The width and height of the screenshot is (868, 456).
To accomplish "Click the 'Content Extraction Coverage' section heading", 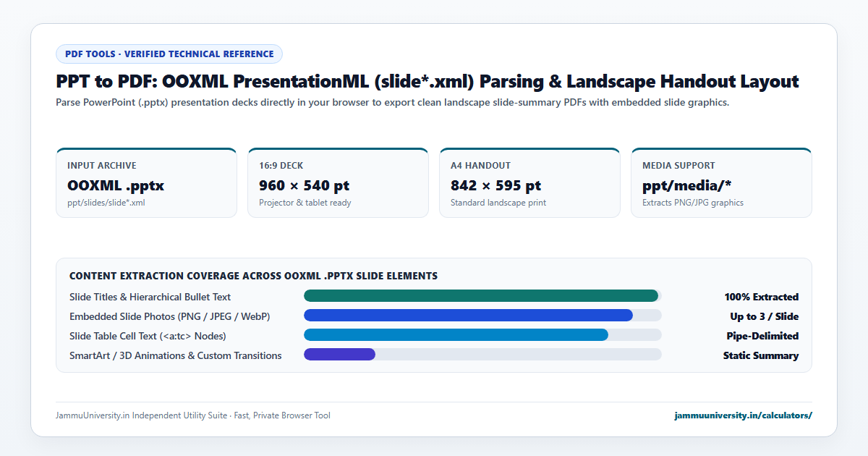I will click(253, 276).
